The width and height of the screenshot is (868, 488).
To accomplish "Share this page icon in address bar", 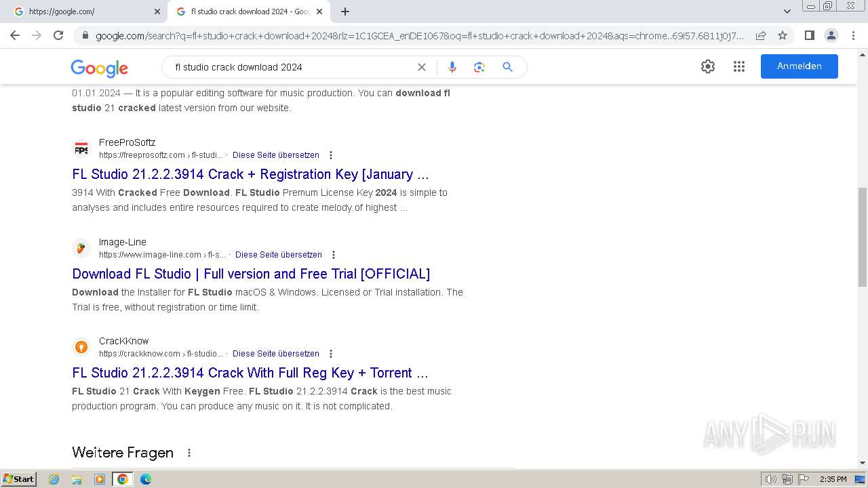I will pos(761,36).
